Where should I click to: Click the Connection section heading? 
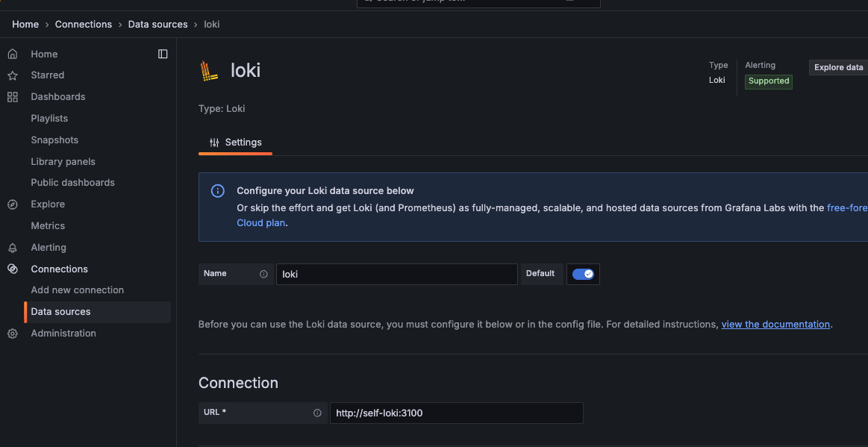[x=239, y=383]
